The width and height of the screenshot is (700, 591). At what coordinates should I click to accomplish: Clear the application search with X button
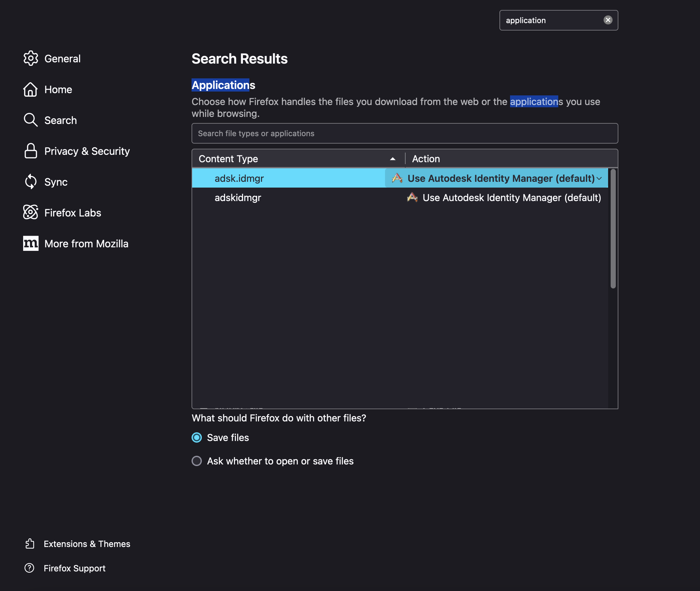coord(608,20)
